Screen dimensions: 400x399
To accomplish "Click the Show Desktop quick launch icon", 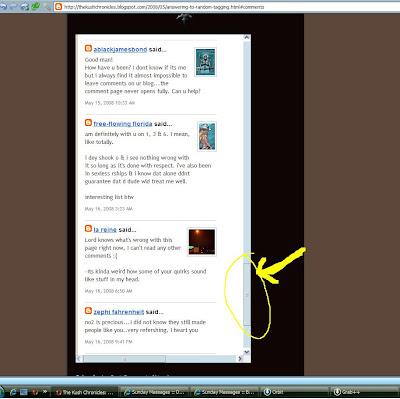I will [24, 392].
